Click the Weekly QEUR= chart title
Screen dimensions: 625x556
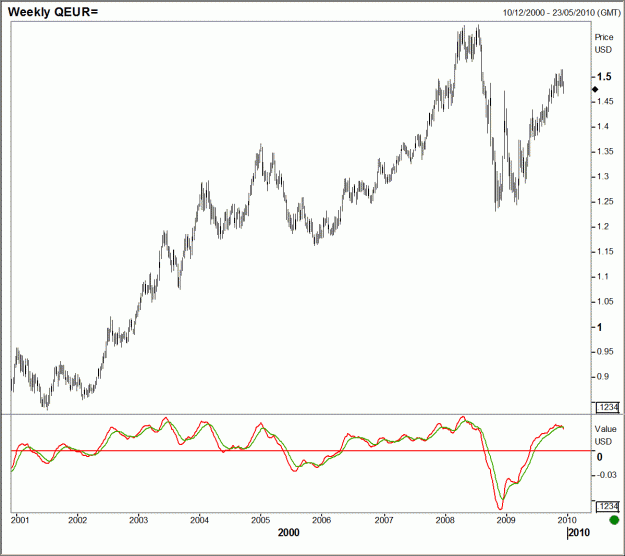coord(53,12)
